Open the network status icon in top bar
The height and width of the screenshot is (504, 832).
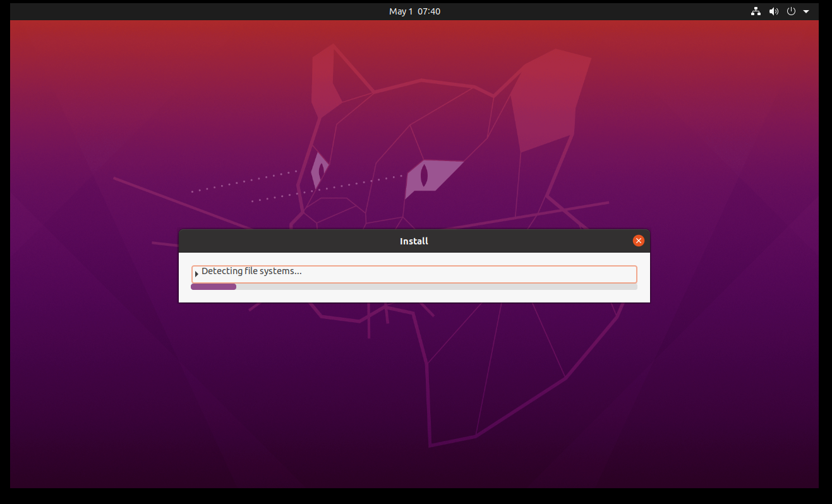(x=756, y=11)
